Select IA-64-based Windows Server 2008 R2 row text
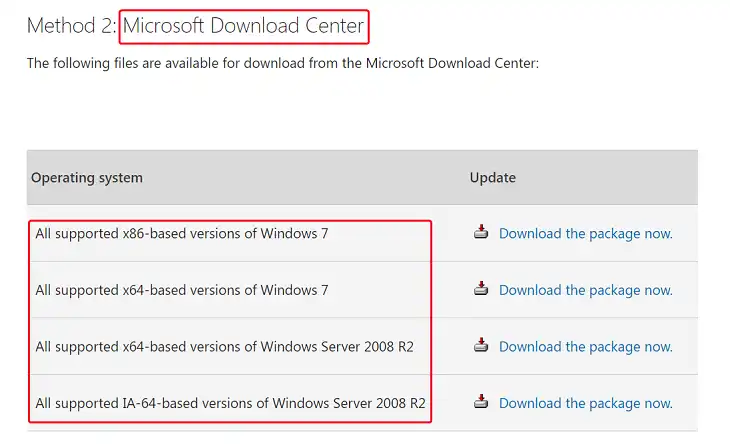This screenshot has width=730, height=444. [x=230, y=404]
